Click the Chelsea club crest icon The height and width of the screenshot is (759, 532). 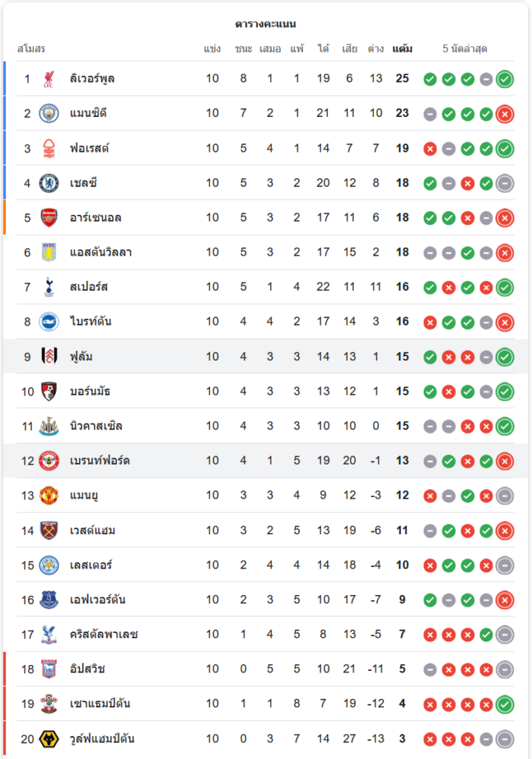tap(49, 183)
